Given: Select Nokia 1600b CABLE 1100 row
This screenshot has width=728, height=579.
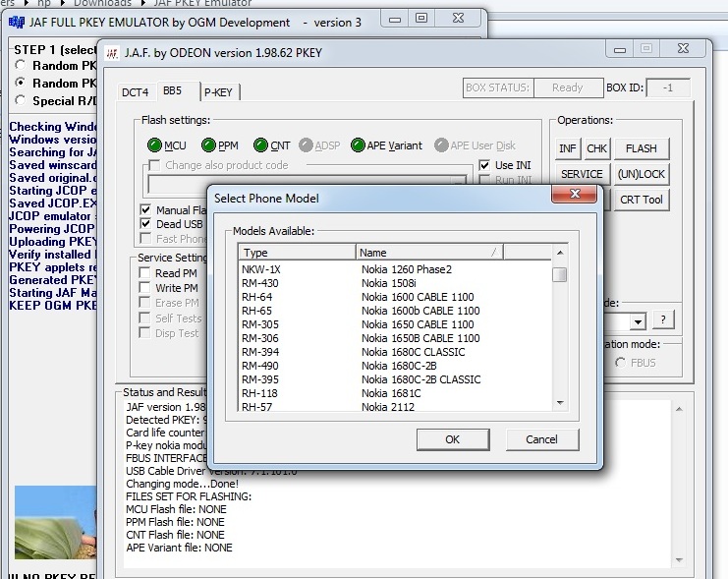Looking at the screenshot, I should (395, 311).
